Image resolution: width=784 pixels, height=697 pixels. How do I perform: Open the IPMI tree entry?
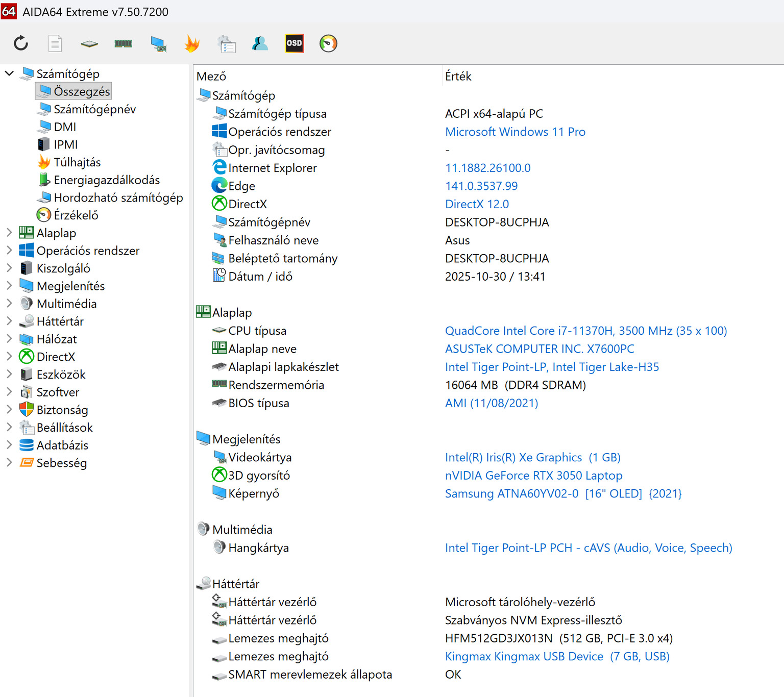point(57,144)
